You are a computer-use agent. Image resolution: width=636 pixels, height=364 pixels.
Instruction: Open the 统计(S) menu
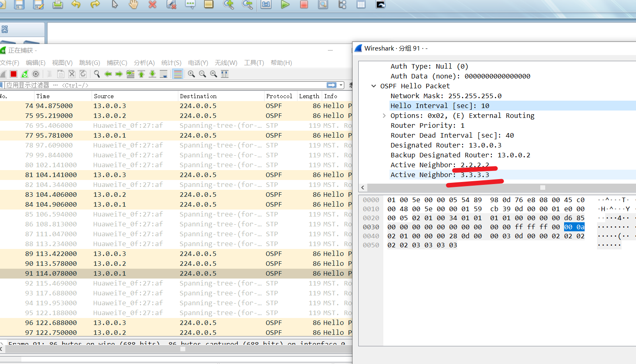(x=171, y=63)
